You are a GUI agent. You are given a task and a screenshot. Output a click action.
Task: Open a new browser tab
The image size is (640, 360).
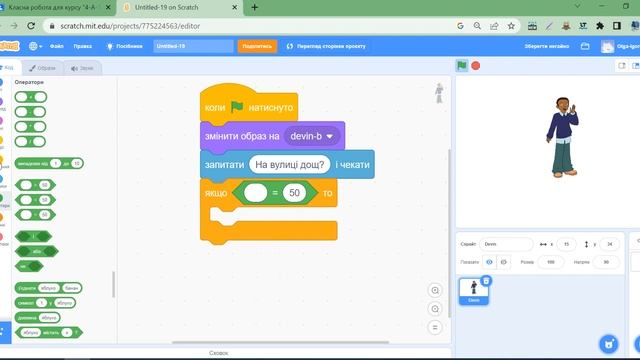pos(254,7)
